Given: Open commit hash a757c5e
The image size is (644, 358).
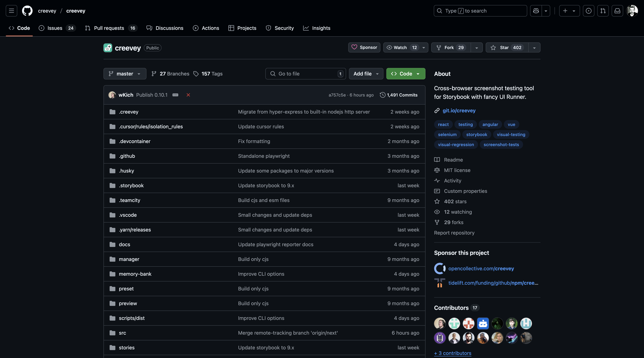Looking at the screenshot, I should click(x=337, y=95).
